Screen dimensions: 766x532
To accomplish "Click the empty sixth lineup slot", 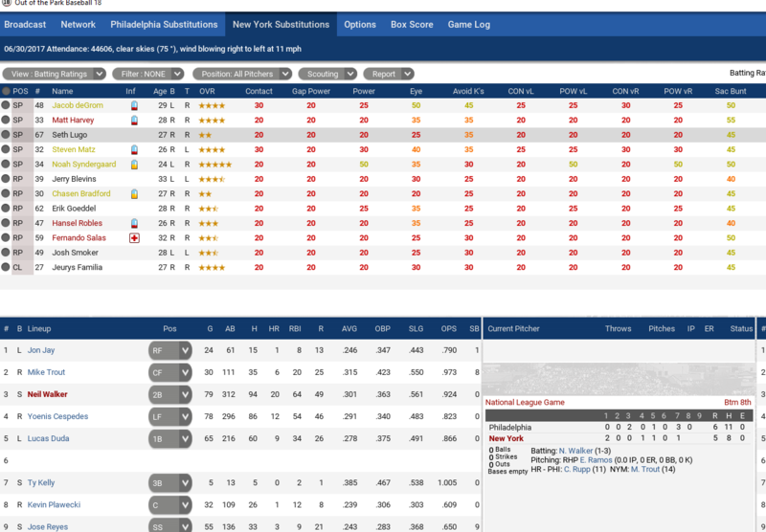I will [x=240, y=461].
